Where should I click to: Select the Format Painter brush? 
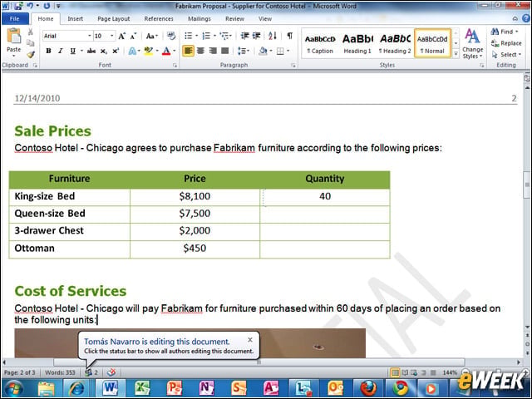click(31, 54)
